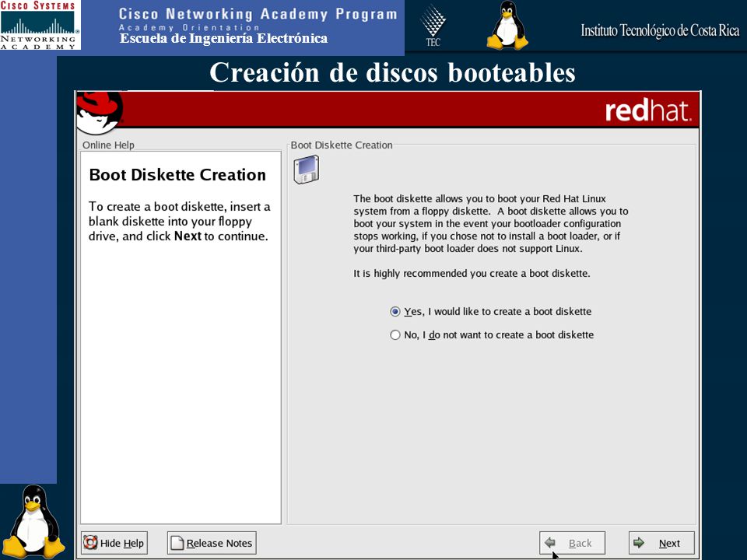Image resolution: width=747 pixels, height=560 pixels.
Task: Click the TEC logo
Action: pos(433,26)
